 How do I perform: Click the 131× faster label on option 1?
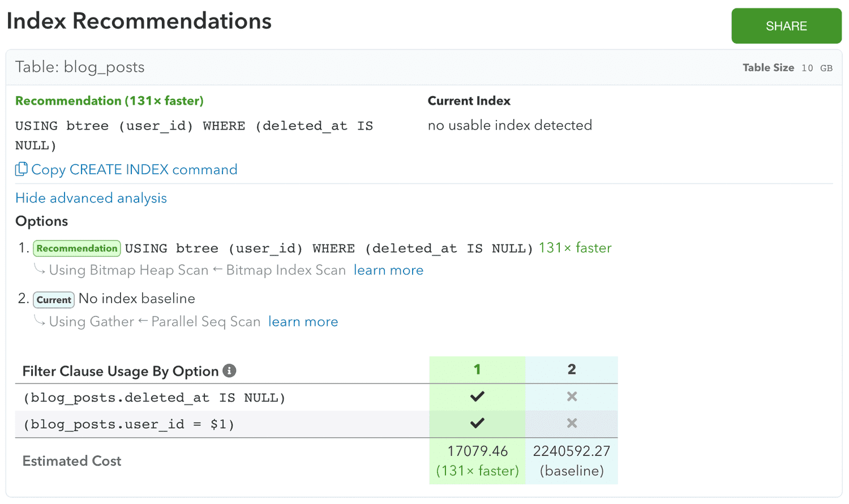[x=575, y=248]
